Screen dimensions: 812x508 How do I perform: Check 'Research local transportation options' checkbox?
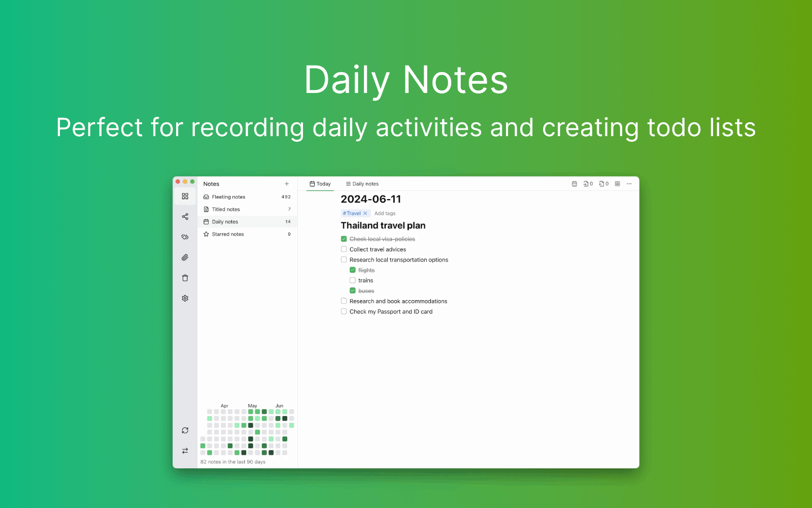(344, 260)
